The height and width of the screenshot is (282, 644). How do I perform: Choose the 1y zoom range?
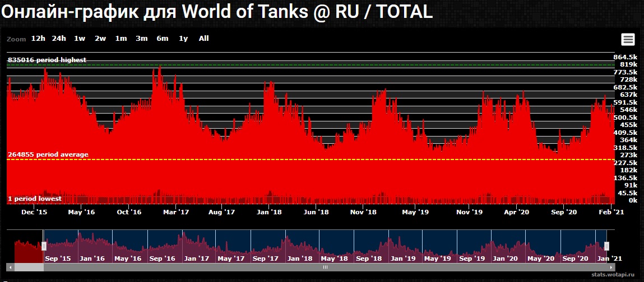183,39
